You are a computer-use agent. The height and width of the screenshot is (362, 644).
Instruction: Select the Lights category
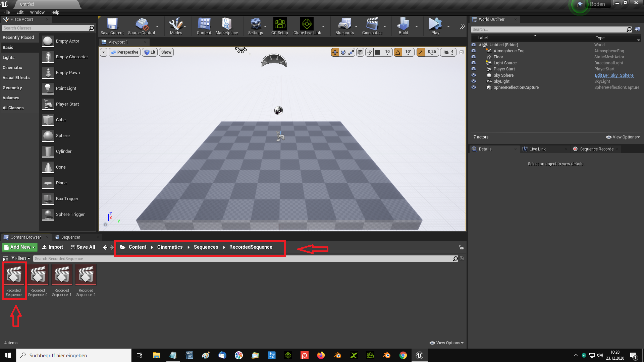click(x=9, y=58)
